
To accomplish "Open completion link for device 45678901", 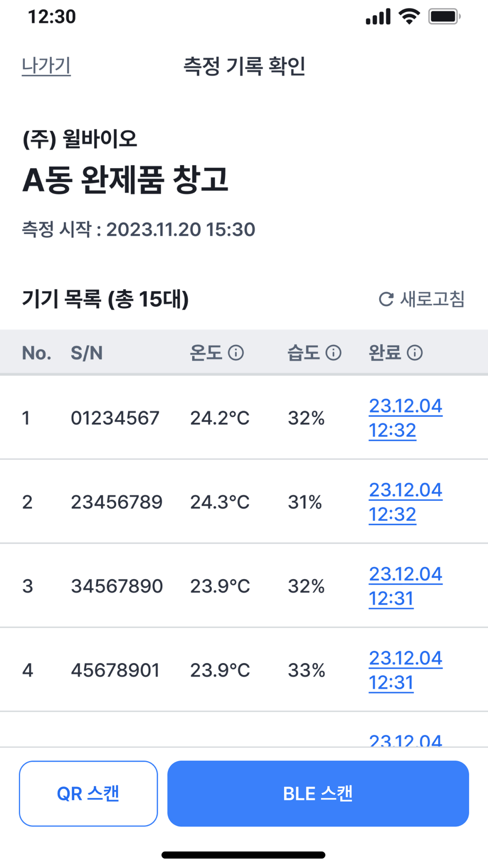I will [405, 670].
